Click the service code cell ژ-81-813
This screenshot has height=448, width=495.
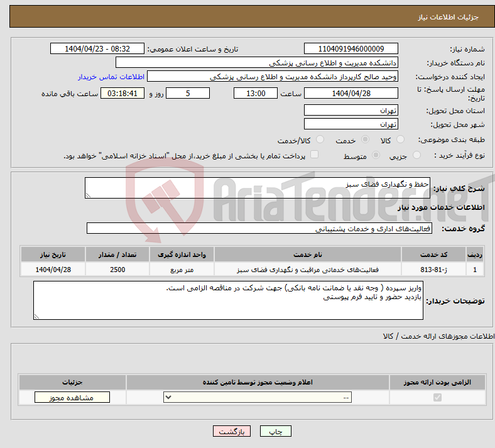coord(433,270)
